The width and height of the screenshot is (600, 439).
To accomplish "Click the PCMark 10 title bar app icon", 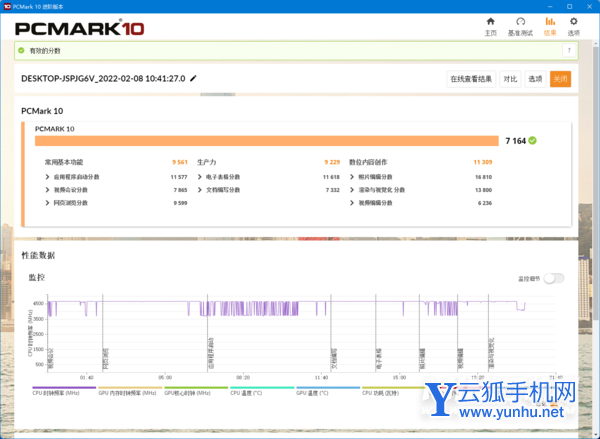I will tap(7, 7).
